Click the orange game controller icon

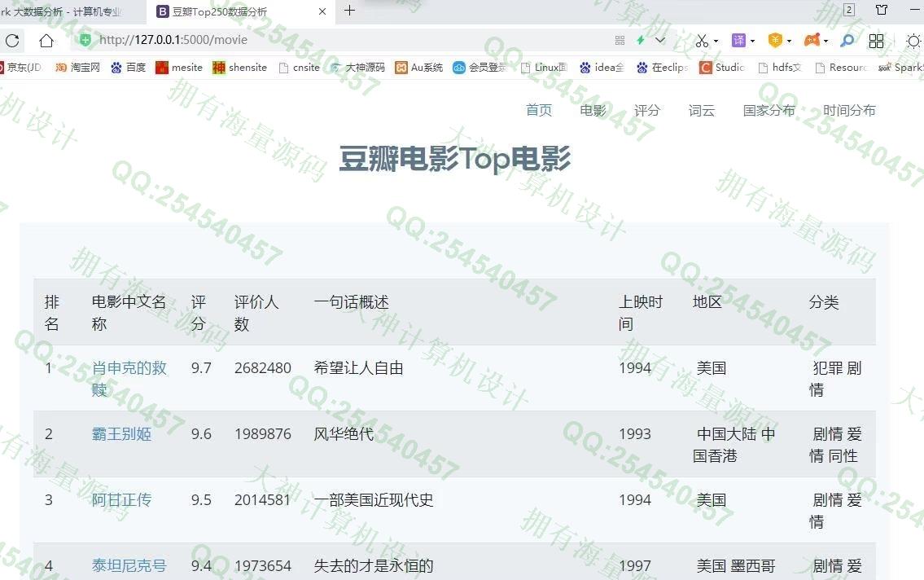click(x=812, y=40)
